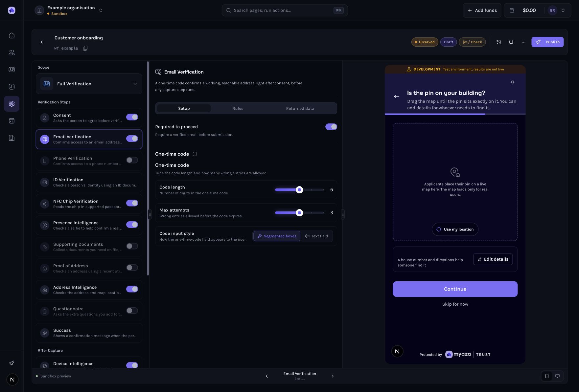Screen dimensions: 579x392
Task: Click the left panel resize handle
Action: click(x=150, y=214)
